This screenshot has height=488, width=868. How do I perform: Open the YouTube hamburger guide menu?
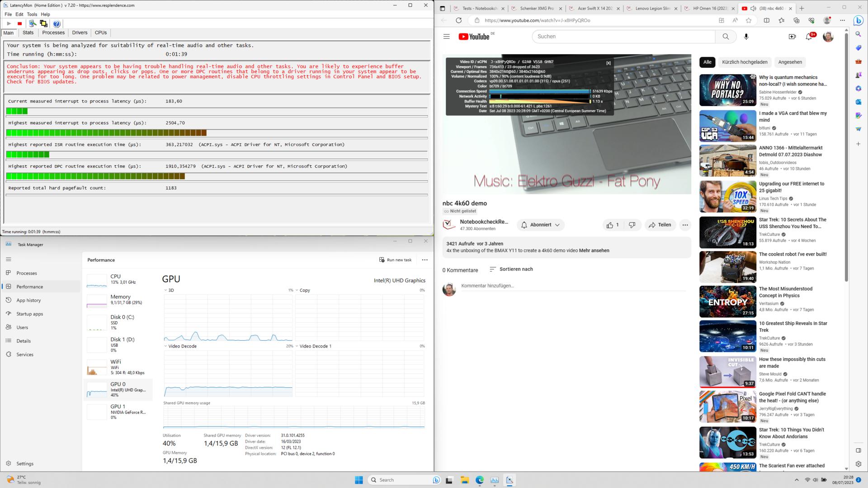point(447,37)
